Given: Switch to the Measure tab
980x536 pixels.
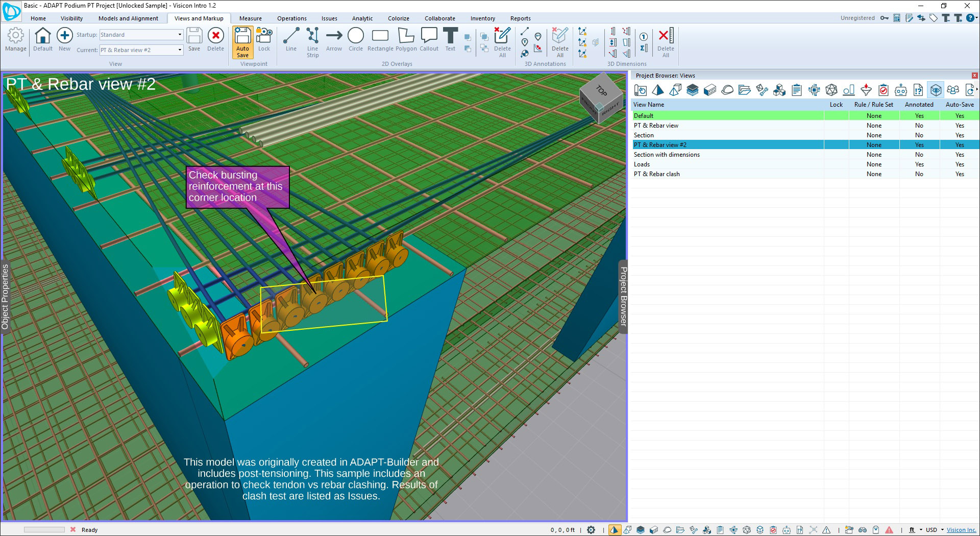Looking at the screenshot, I should pyautogui.click(x=250, y=18).
